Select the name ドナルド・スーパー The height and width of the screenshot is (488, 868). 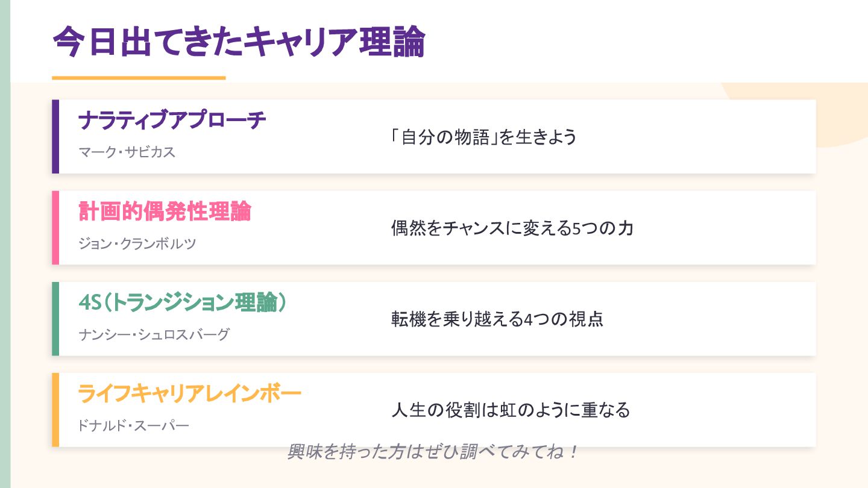tap(134, 426)
